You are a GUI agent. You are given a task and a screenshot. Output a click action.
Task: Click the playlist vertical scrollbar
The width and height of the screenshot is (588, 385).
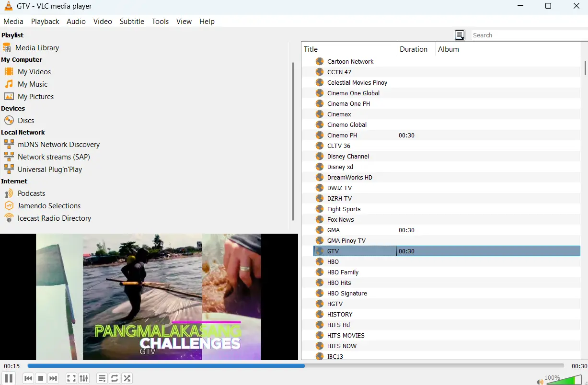pyautogui.click(x=585, y=67)
